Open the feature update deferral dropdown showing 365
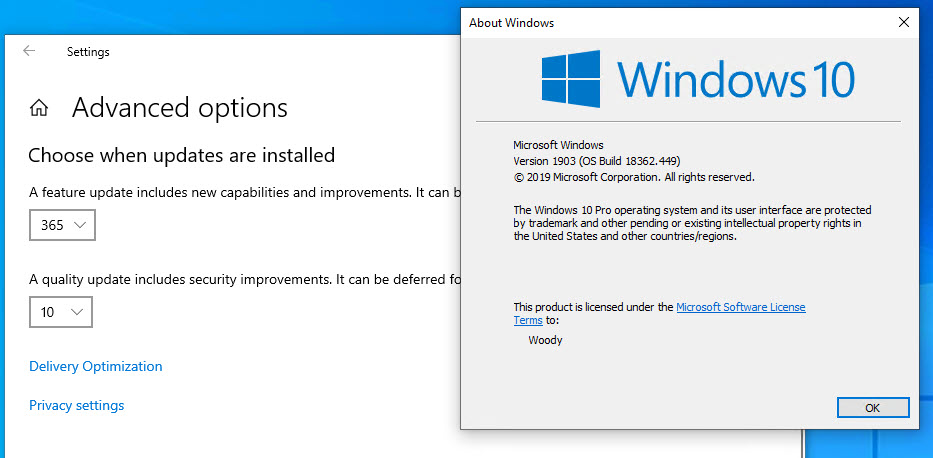 (x=62, y=225)
